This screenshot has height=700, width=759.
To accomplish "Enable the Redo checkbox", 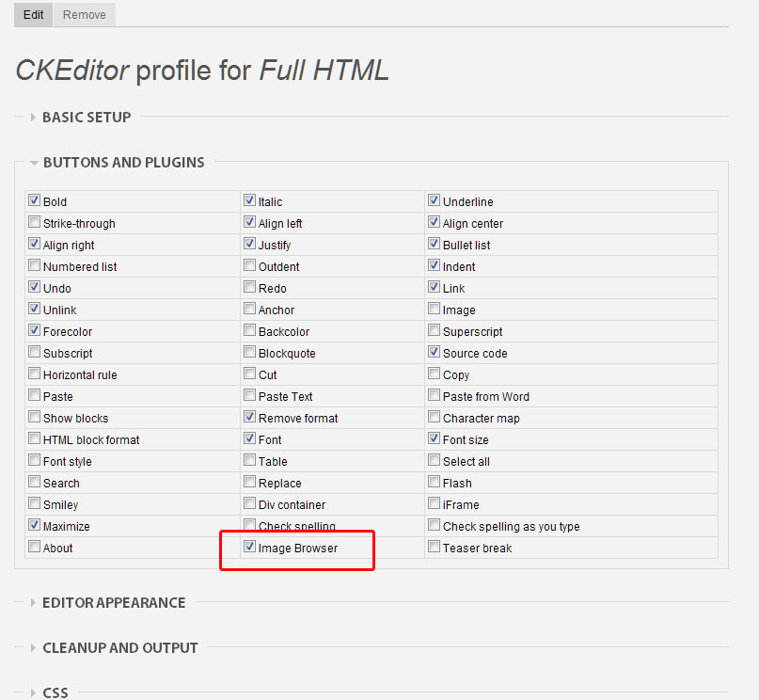I will (250, 287).
